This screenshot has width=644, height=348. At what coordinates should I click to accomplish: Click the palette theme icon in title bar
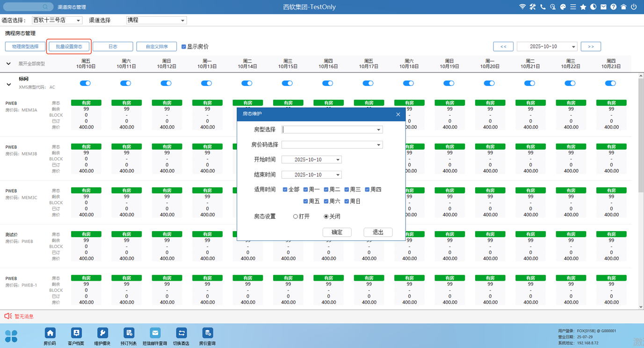click(x=563, y=7)
